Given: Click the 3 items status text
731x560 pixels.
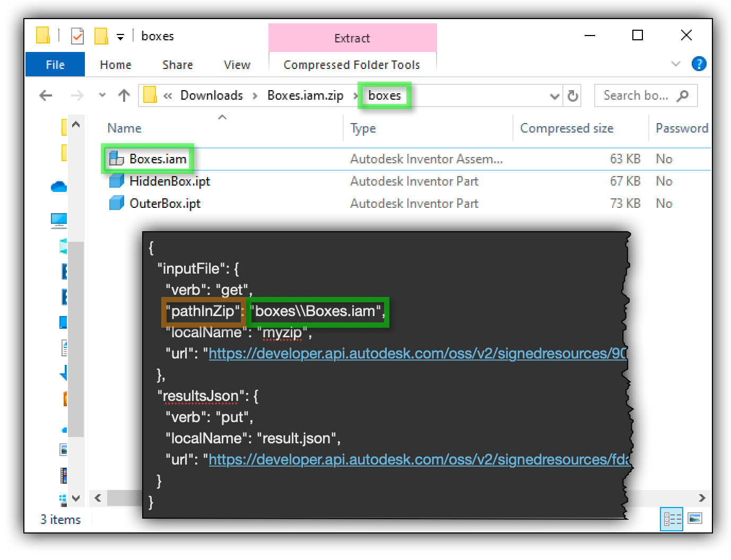Looking at the screenshot, I should tap(60, 520).
